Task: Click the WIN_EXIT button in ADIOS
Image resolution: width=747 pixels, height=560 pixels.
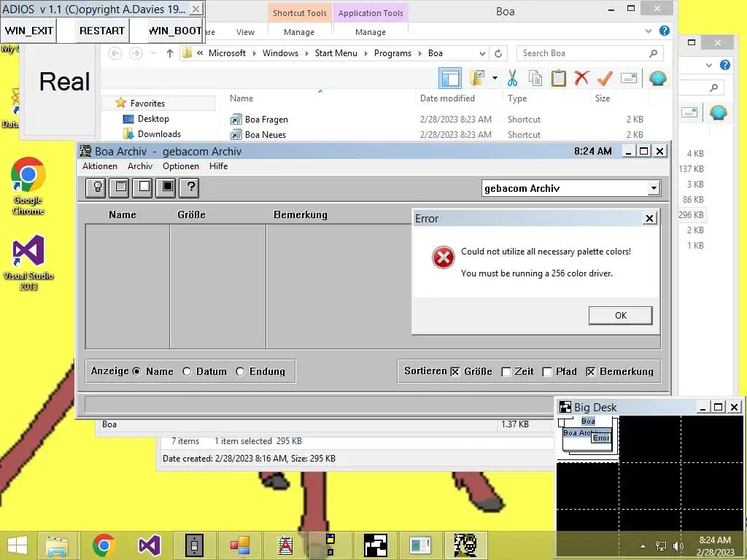Action: pos(28,31)
